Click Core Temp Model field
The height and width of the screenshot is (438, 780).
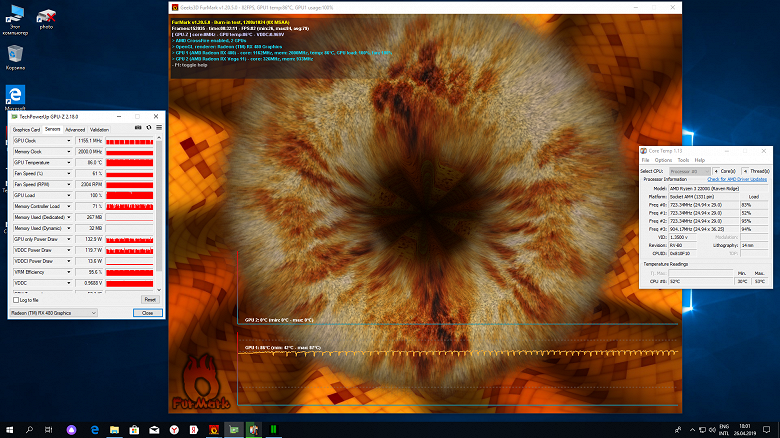click(x=718, y=189)
